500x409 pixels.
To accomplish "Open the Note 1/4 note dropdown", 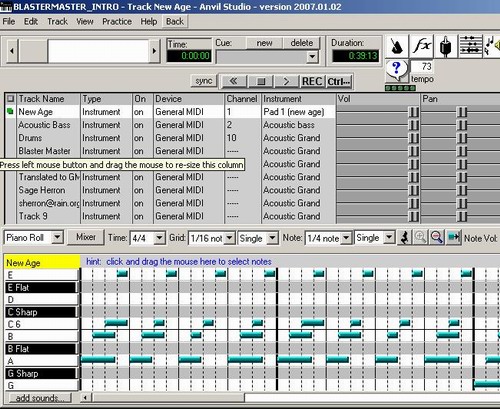I will [x=346, y=238].
